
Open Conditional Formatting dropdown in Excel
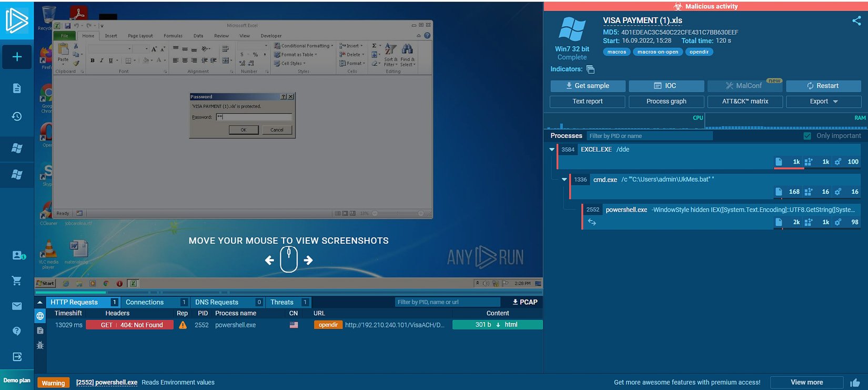(304, 46)
